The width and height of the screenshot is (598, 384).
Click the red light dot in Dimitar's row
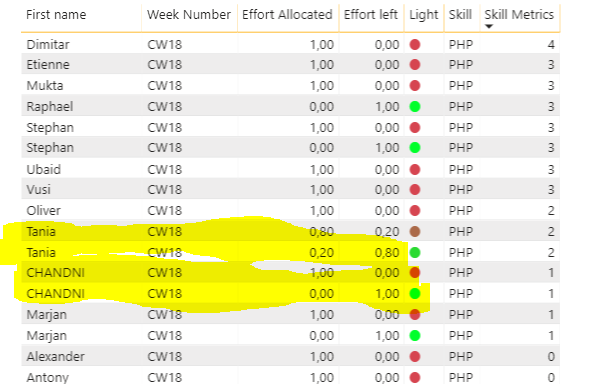pyautogui.click(x=415, y=45)
